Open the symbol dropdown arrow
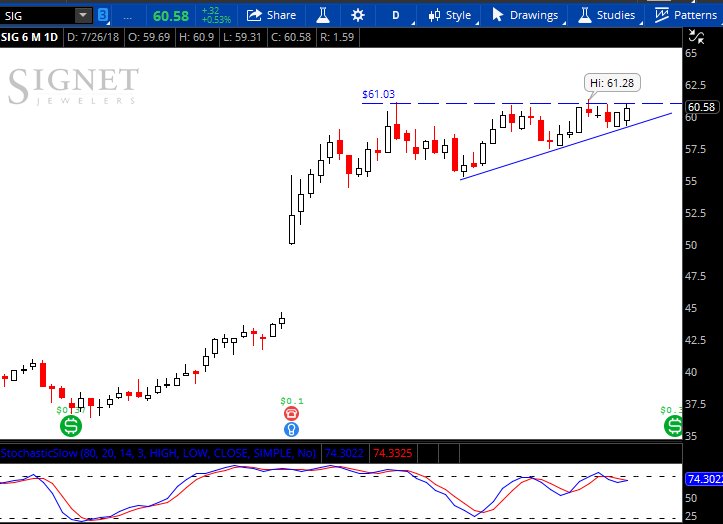723x524 pixels. 83,16
